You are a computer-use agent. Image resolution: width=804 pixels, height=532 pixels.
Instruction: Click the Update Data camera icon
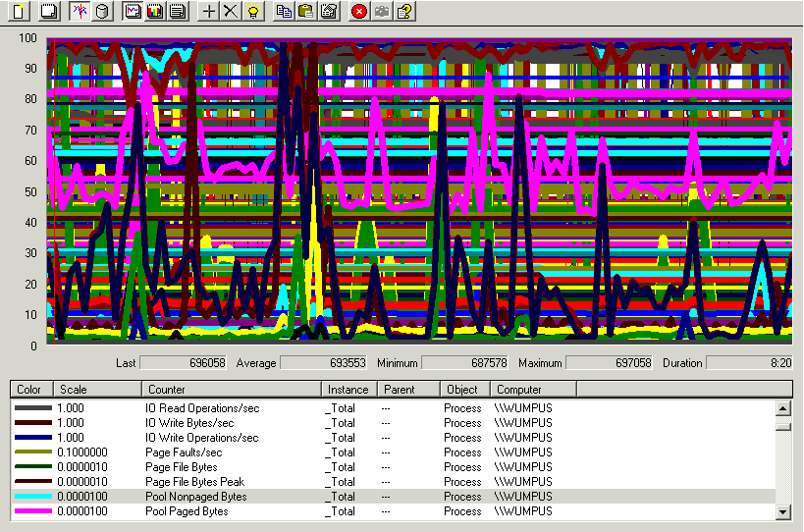(382, 11)
